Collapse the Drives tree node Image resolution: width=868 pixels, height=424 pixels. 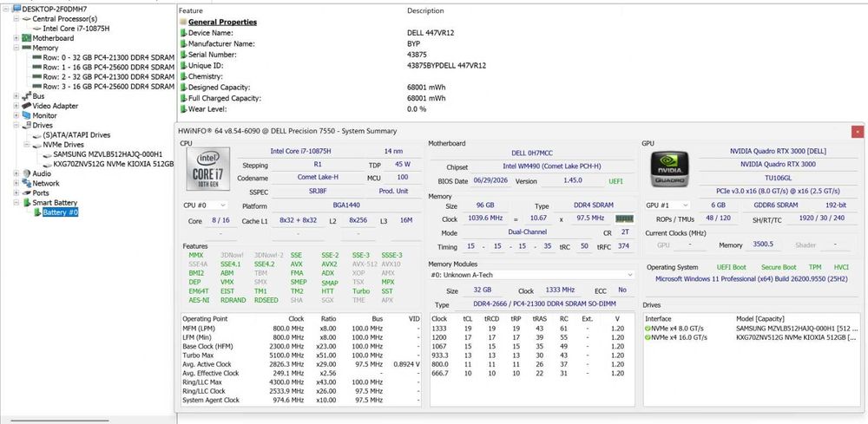pos(16,125)
